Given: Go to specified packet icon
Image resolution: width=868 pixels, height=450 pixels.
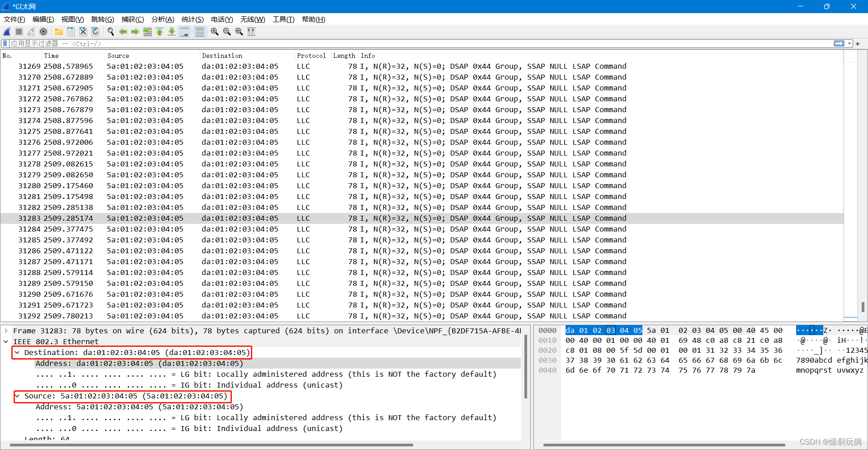Looking at the screenshot, I should 147,32.
